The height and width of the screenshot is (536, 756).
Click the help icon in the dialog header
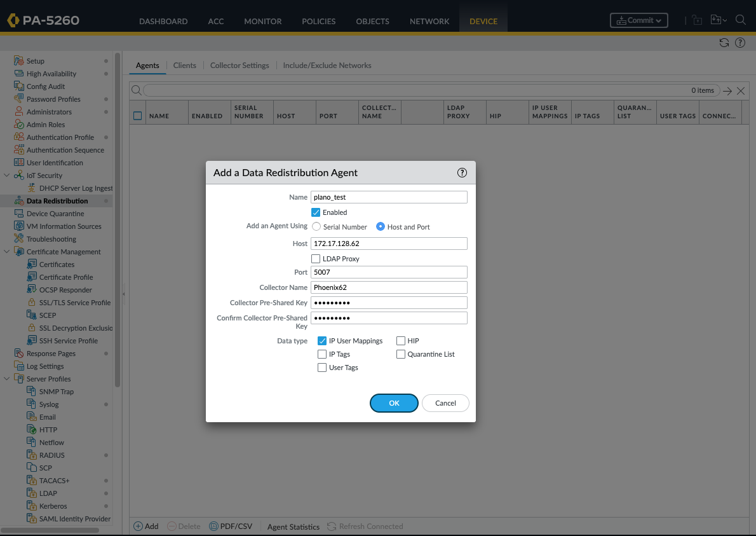coord(462,172)
